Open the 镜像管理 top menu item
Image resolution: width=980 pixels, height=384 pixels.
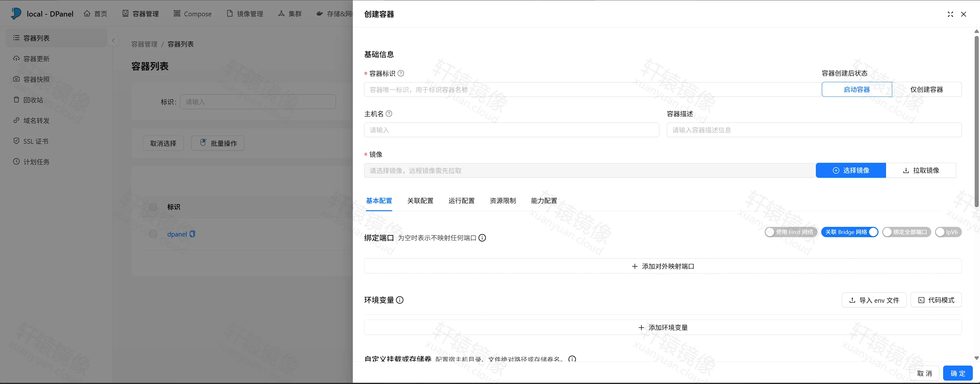click(x=245, y=14)
